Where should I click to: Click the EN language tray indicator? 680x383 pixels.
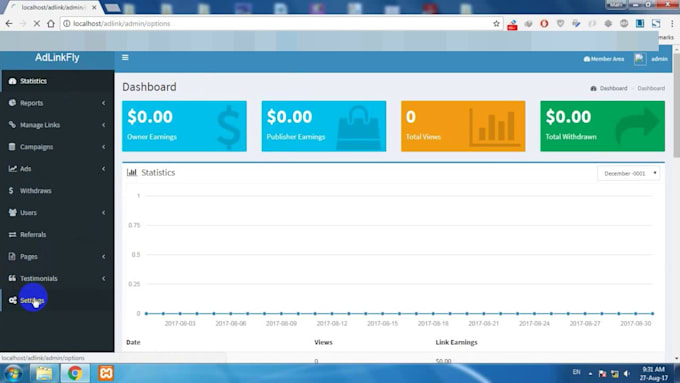tap(576, 372)
